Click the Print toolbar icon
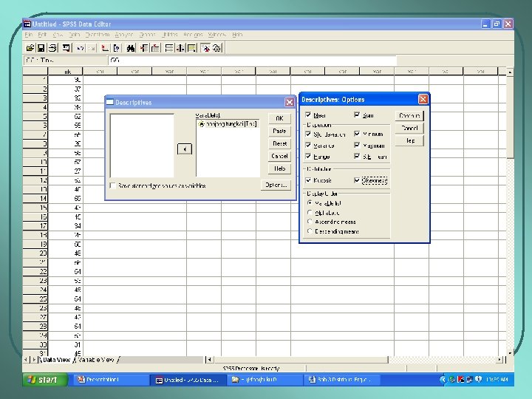532x399 pixels. tap(53, 48)
